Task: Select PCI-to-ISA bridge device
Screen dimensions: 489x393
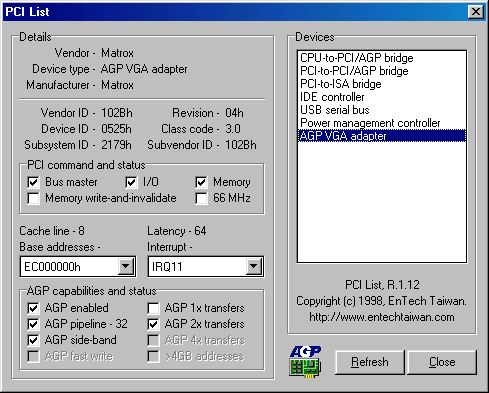Action: point(382,84)
